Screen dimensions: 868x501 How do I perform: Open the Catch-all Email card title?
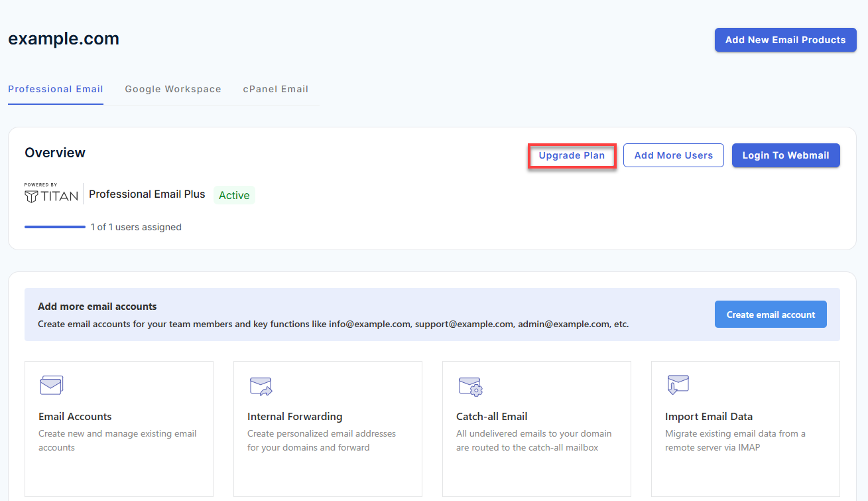click(491, 417)
